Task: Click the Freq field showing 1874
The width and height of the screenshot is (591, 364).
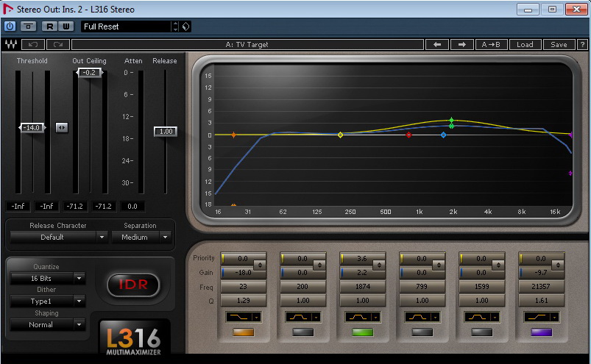Action: [362, 287]
